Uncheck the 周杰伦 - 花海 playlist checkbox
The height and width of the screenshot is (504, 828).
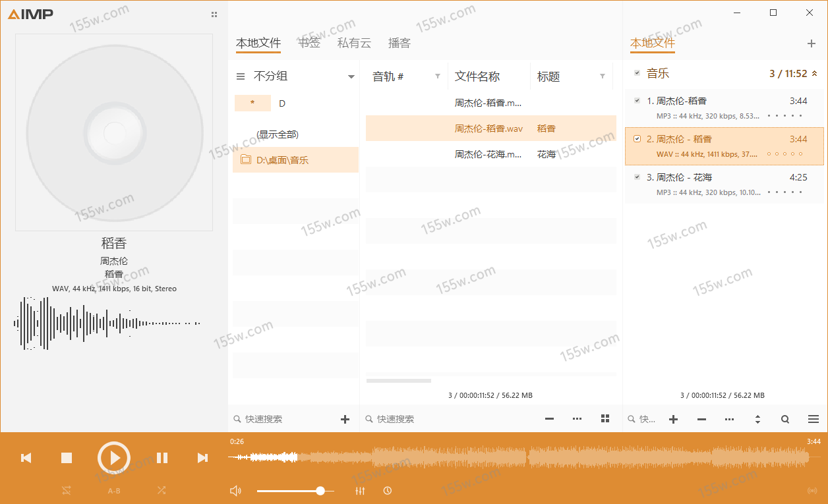click(x=637, y=177)
